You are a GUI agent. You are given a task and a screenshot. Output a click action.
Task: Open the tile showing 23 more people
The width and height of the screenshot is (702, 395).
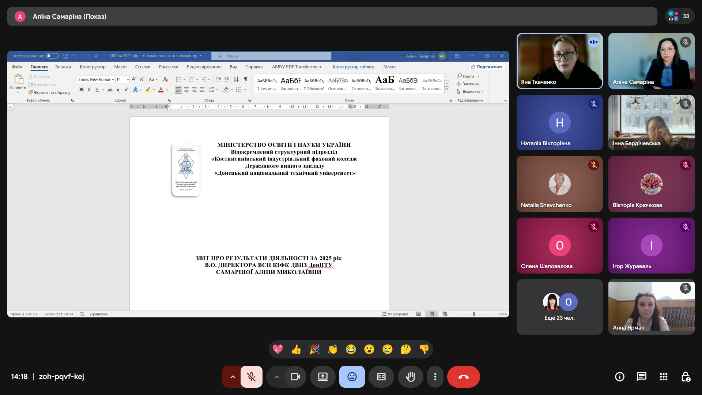point(560,307)
